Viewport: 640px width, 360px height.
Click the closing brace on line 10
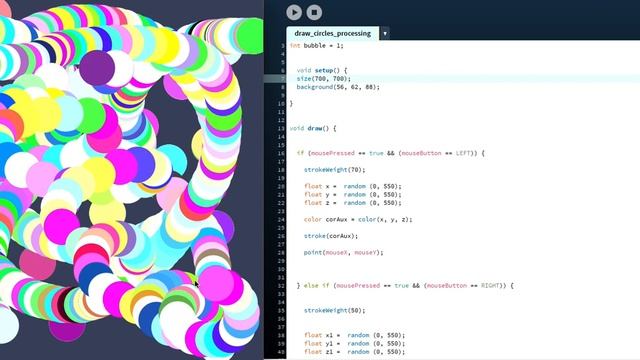[291, 104]
